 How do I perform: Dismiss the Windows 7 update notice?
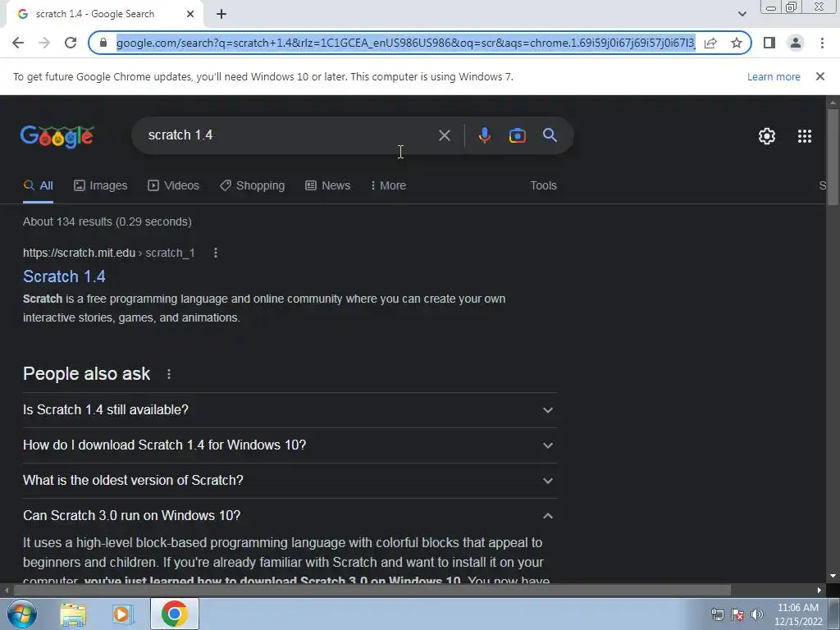tap(819, 76)
